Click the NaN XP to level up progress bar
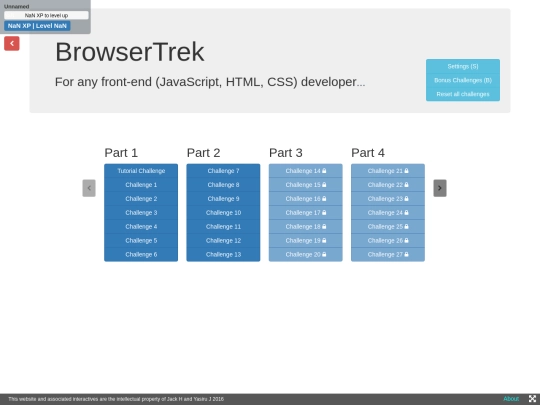The width and height of the screenshot is (540, 405). click(46, 15)
